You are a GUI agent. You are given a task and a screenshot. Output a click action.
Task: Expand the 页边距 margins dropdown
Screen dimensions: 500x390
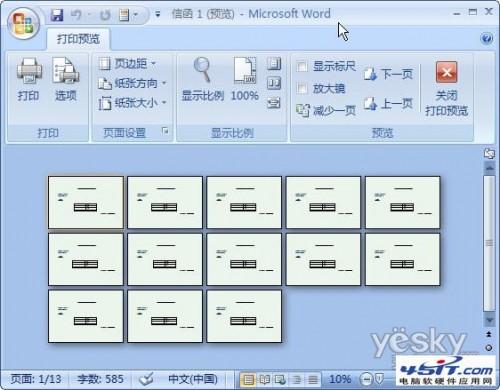click(127, 63)
